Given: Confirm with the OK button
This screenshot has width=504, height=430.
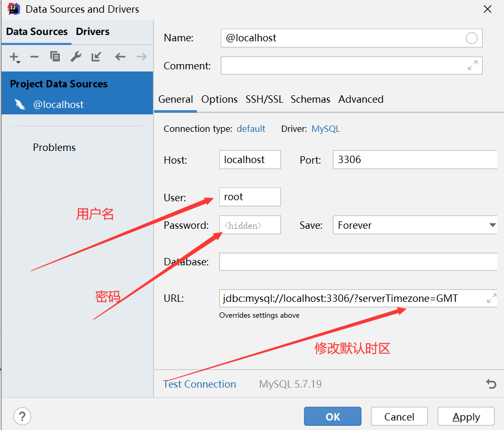Looking at the screenshot, I should point(332,416).
